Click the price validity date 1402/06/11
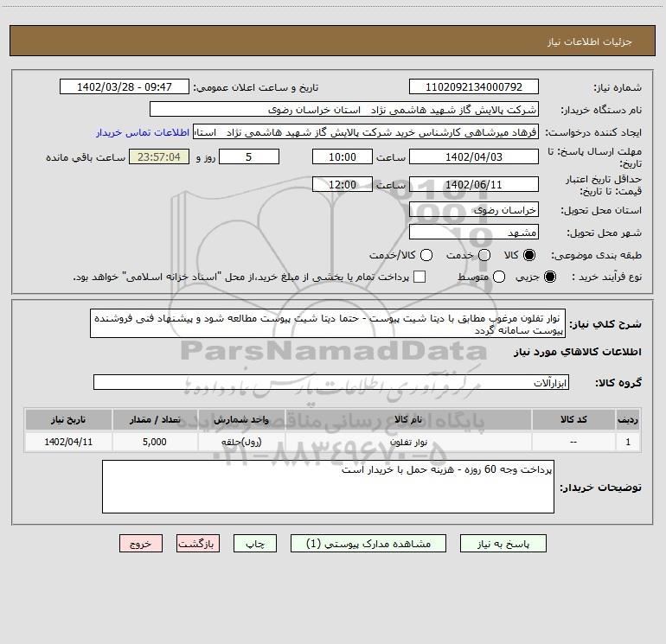 click(x=474, y=184)
